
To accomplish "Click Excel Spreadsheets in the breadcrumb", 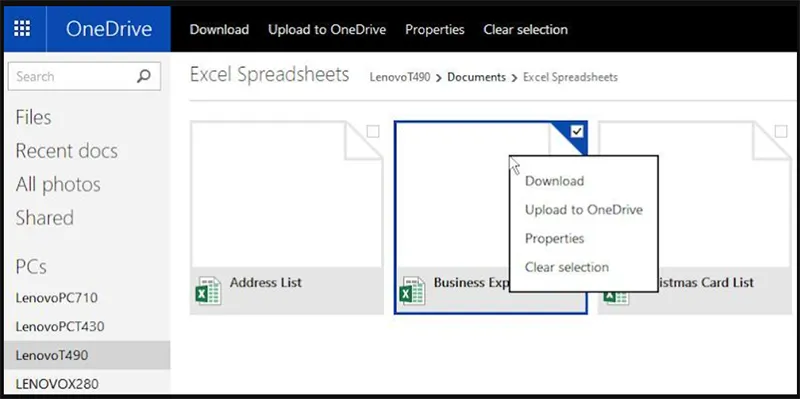I will (x=570, y=78).
